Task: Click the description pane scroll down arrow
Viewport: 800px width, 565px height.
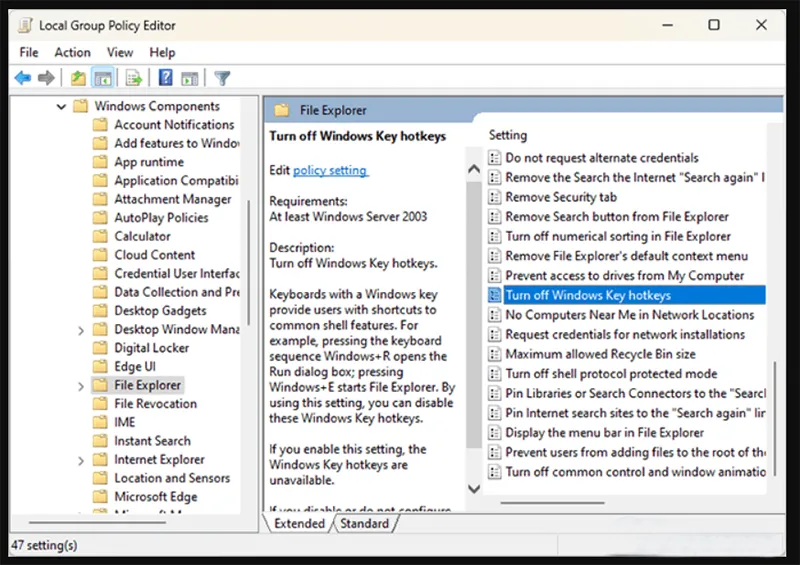Action: tap(474, 488)
